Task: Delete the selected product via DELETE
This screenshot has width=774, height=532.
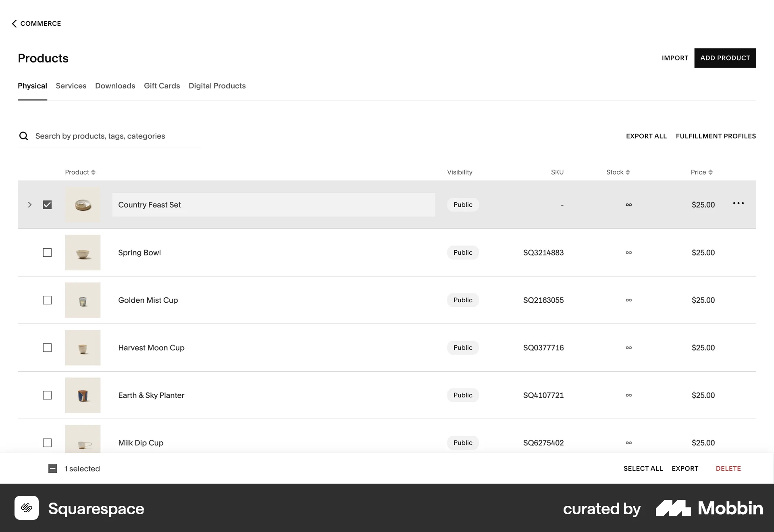Action: tap(728, 468)
